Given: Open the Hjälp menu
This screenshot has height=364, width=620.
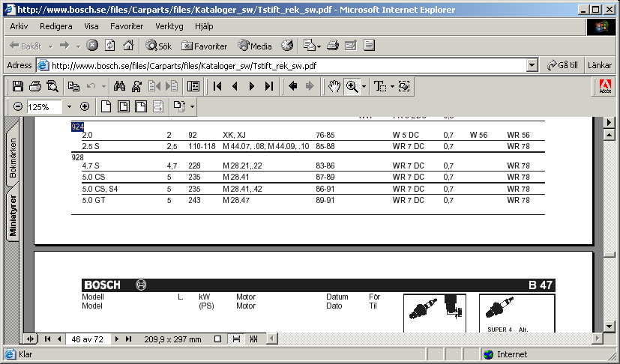Looking at the screenshot, I should click(x=204, y=26).
